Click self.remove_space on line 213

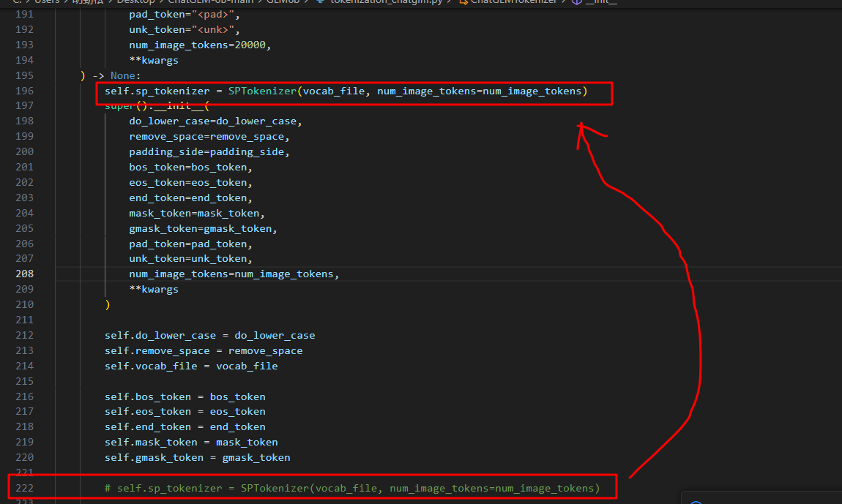[x=157, y=350]
